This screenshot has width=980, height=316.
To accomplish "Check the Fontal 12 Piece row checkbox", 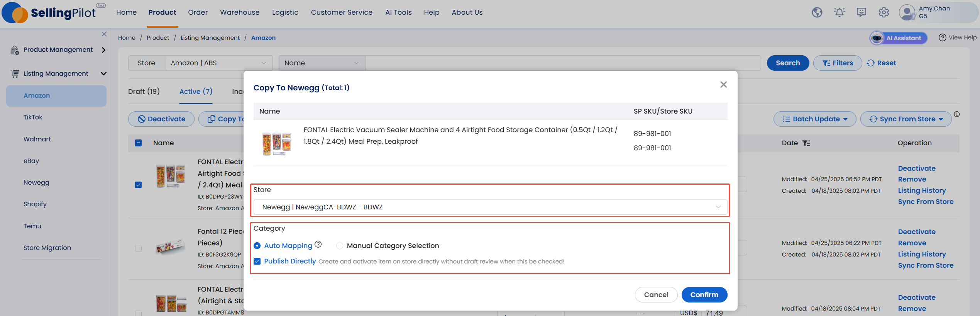I will 139,248.
